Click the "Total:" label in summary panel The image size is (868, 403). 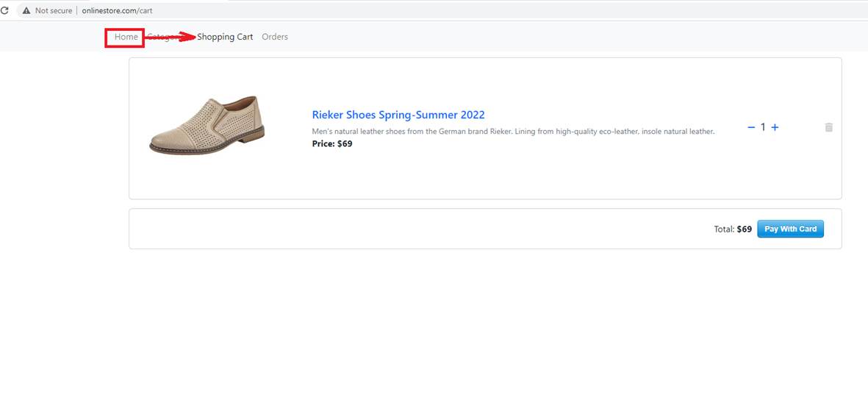point(724,229)
